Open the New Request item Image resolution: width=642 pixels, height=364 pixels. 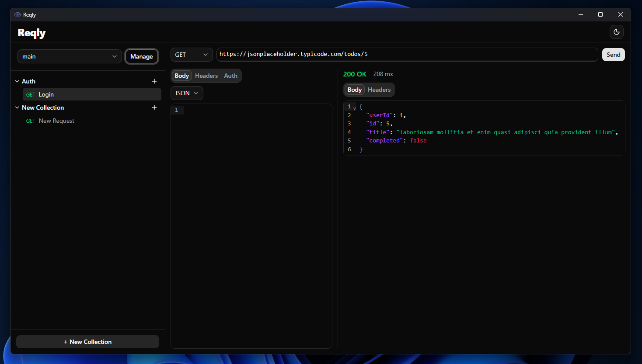[x=92, y=121]
